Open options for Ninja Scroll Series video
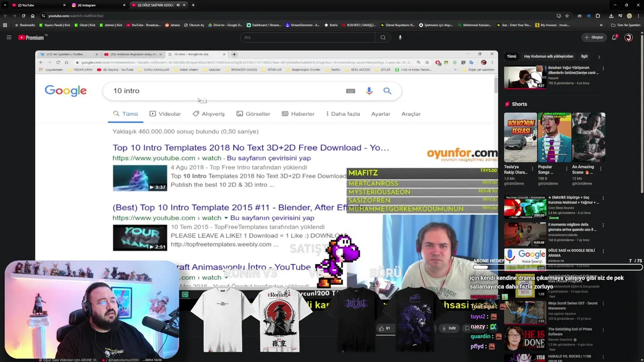 (603, 305)
